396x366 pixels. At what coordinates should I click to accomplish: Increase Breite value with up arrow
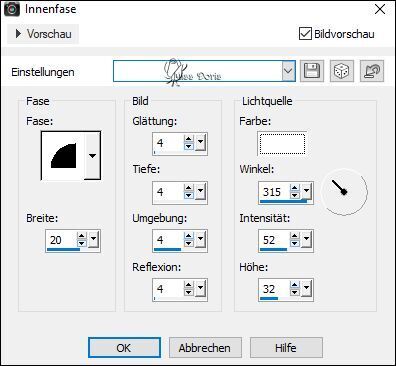(x=82, y=236)
